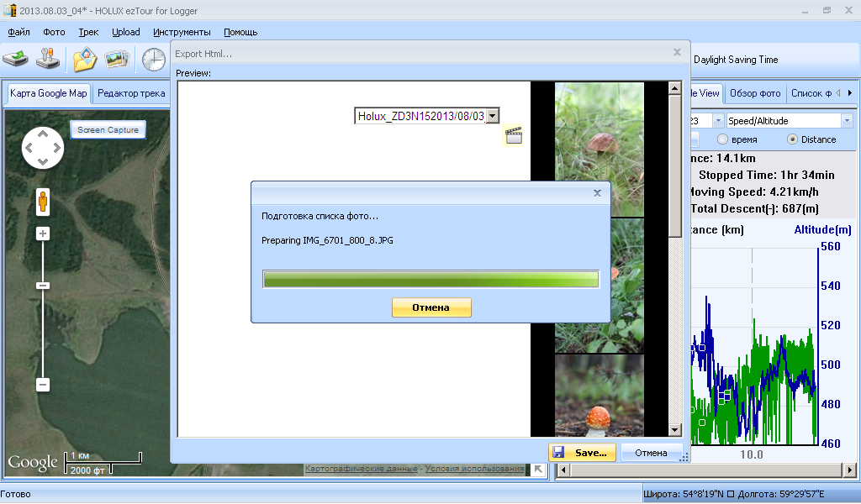Viewport: 861px width, 504px height.
Task: Click the Altitude(m) axis label
Action: (822, 229)
